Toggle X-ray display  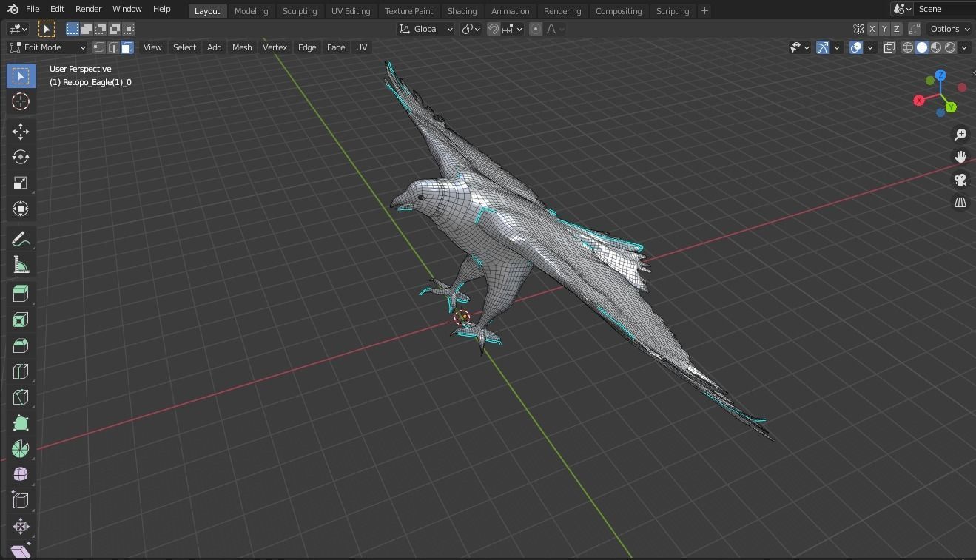pos(889,47)
